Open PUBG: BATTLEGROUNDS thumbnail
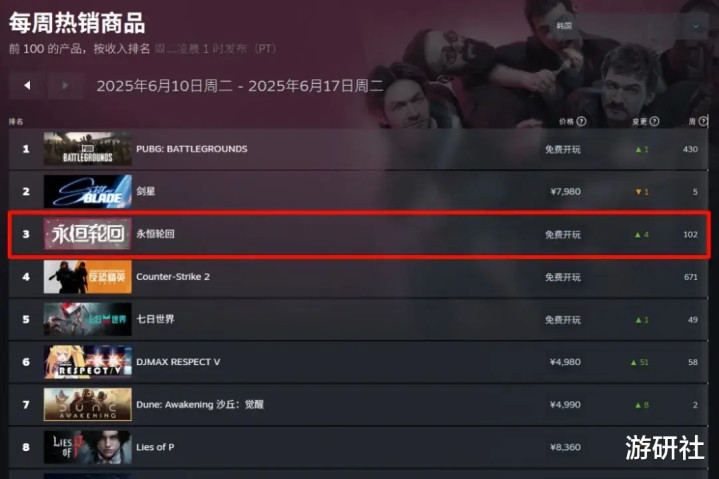The width and height of the screenshot is (719, 479). 88,149
